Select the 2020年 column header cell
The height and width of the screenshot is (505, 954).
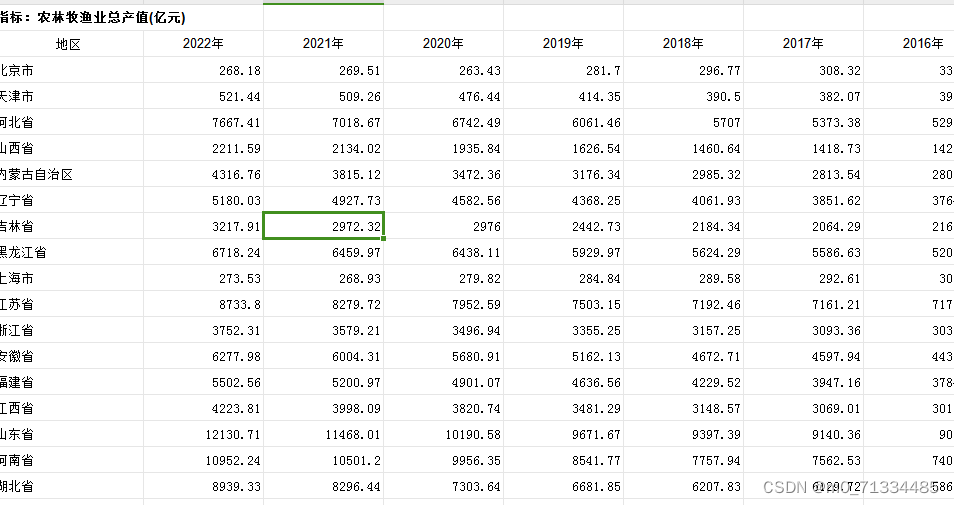click(x=443, y=44)
